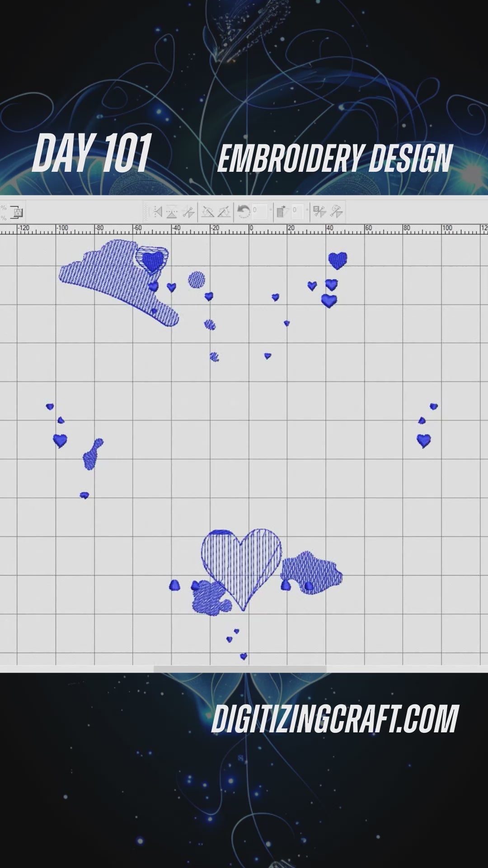The height and width of the screenshot is (868, 488).
Task: Click the second rotate icon before the circular arrow
Action: pyautogui.click(x=224, y=212)
